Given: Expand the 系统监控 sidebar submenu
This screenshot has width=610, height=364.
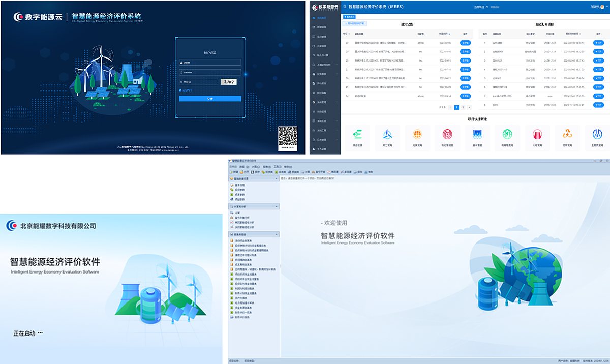Looking at the screenshot, I should [337, 121].
